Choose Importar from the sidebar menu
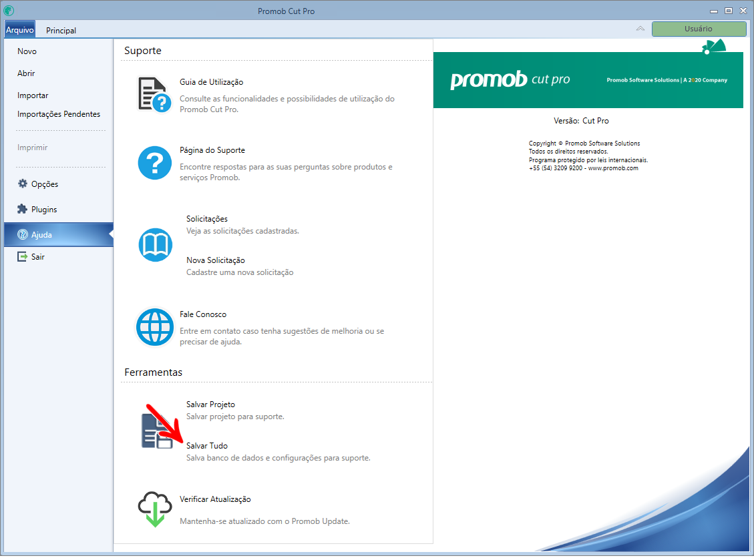The height and width of the screenshot is (560, 754). [33, 95]
